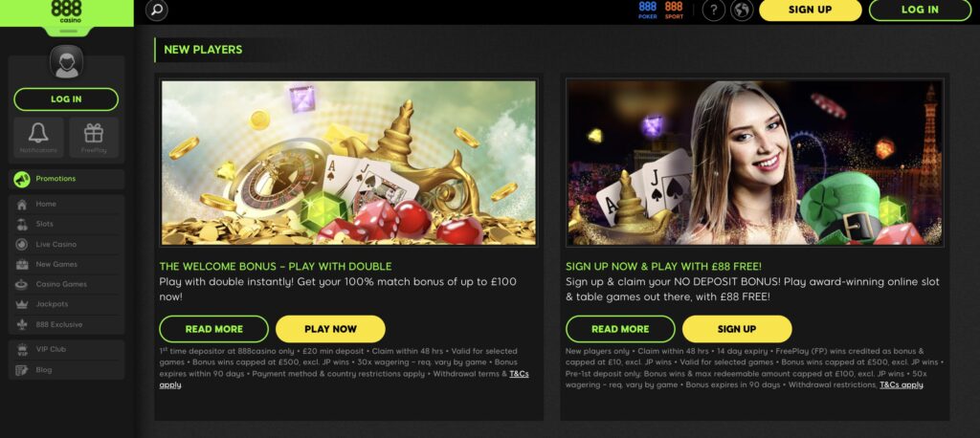Open the search magnifier icon
Image resolution: width=980 pixels, height=438 pixels.
tap(157, 10)
